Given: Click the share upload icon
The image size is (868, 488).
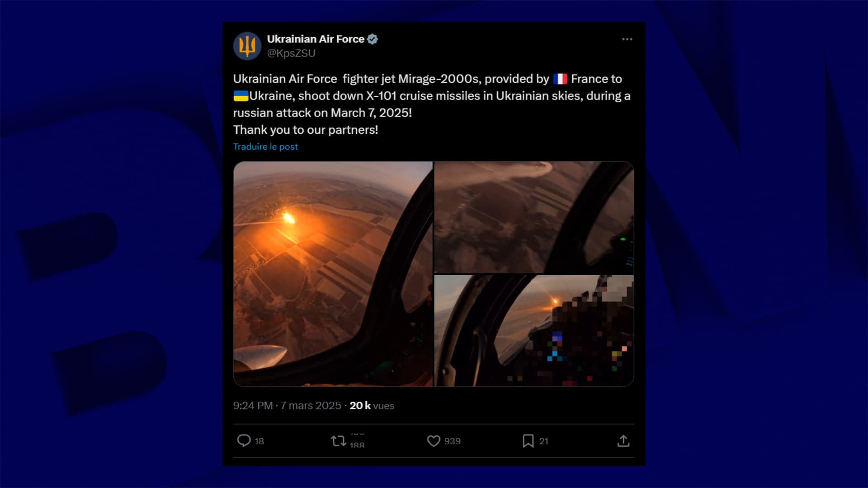Looking at the screenshot, I should [x=623, y=441].
